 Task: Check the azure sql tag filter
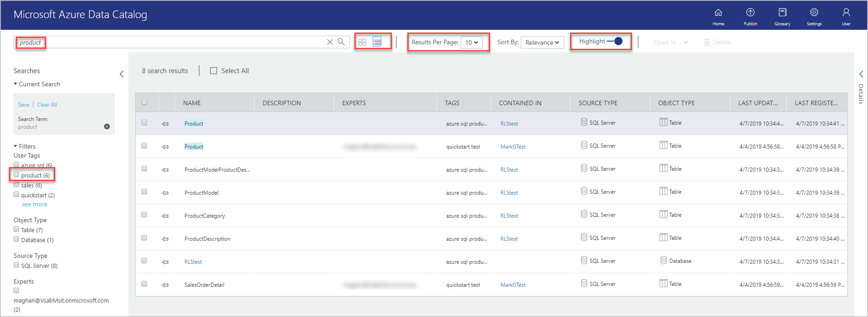pyautogui.click(x=16, y=164)
